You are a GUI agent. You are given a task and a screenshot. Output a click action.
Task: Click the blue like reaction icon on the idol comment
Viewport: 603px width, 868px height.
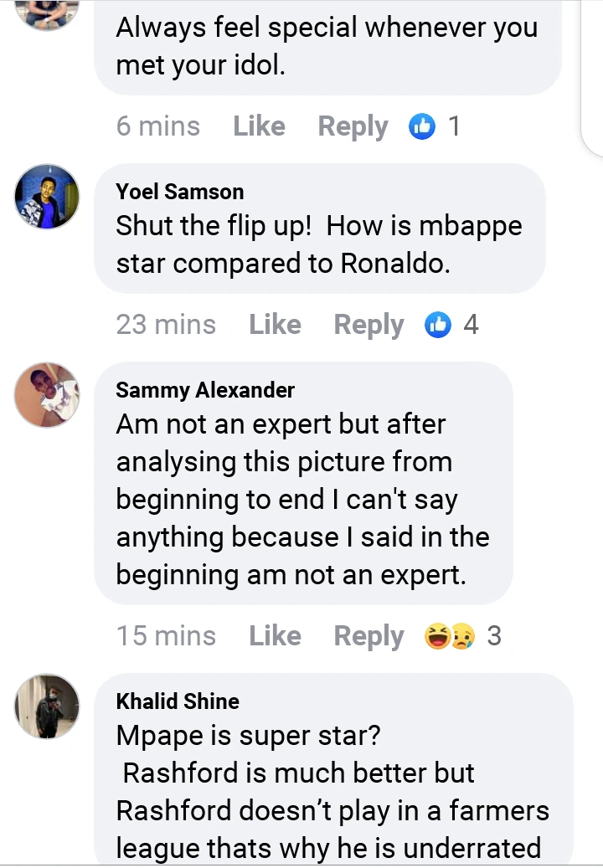[x=423, y=126]
